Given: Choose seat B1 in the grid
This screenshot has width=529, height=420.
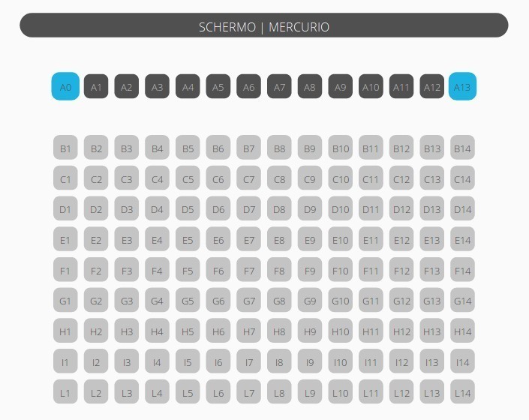Looking at the screenshot, I should coord(65,148).
